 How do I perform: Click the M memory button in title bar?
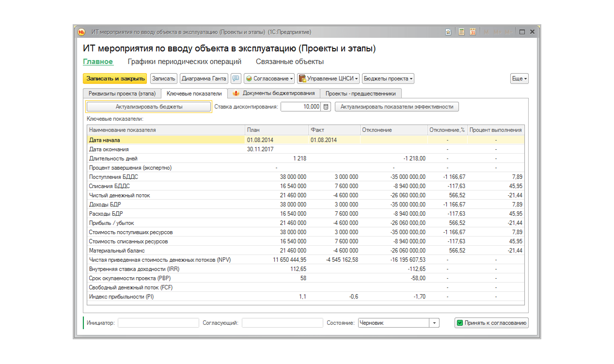click(486, 32)
